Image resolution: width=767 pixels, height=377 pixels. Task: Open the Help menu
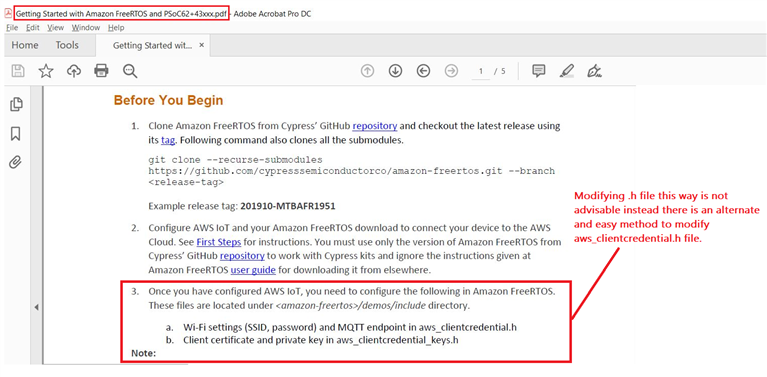116,28
